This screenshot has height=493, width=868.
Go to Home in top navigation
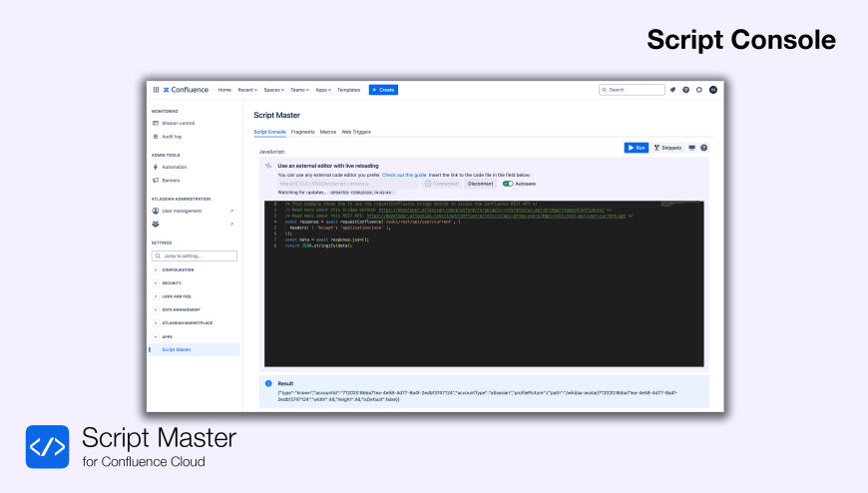[224, 90]
